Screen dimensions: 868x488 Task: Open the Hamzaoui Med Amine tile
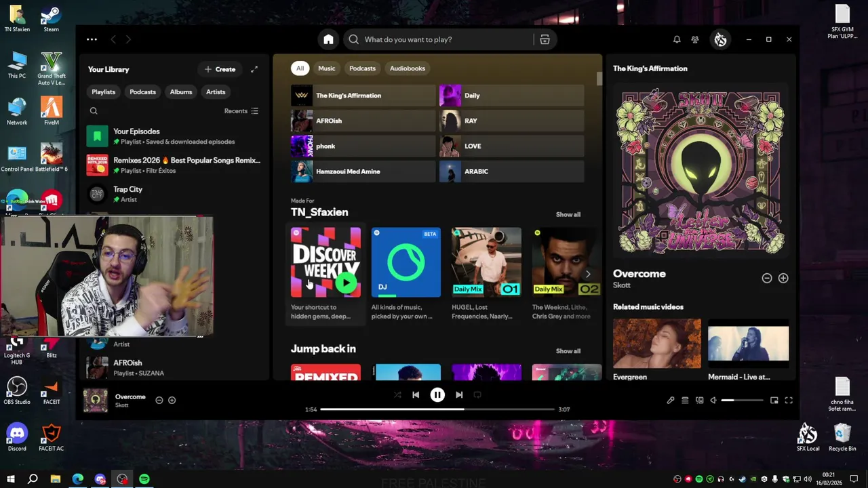(363, 171)
